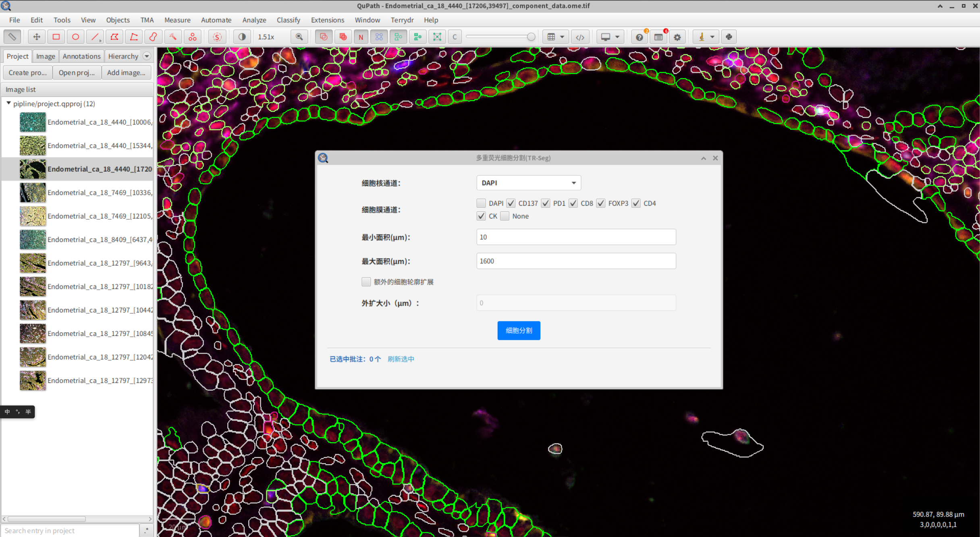Open the preferences gear icon

(x=677, y=37)
